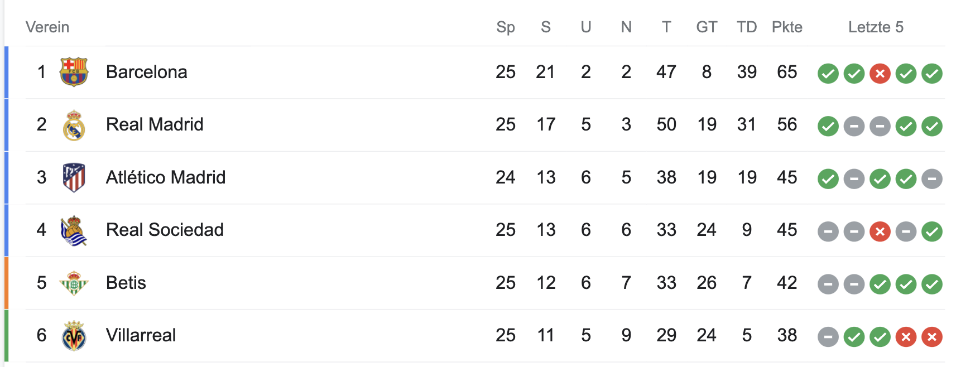This screenshot has height=367, width=980.
Task: Click Real Sociedad's red loss result icon
Action: click(x=880, y=231)
